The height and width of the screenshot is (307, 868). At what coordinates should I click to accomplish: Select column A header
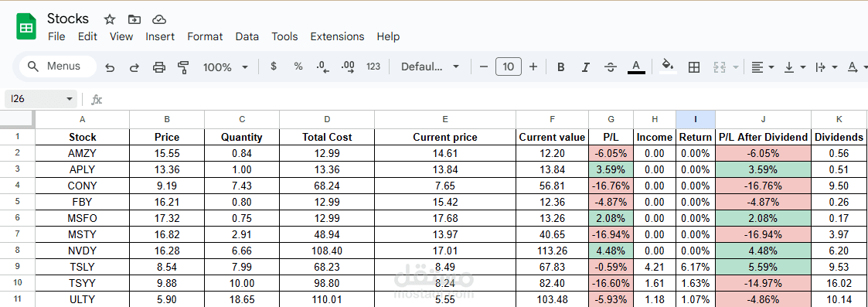click(x=83, y=119)
